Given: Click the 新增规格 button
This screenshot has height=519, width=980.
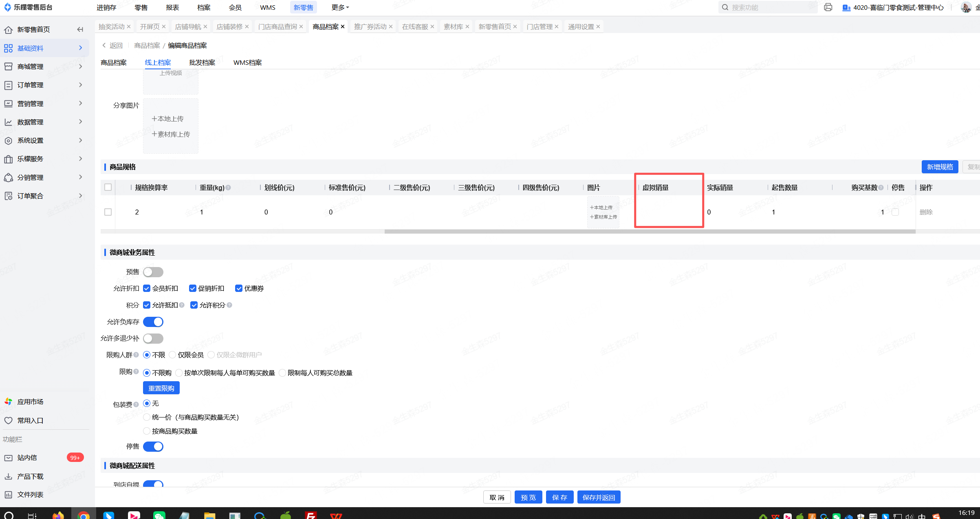Looking at the screenshot, I should coord(940,167).
